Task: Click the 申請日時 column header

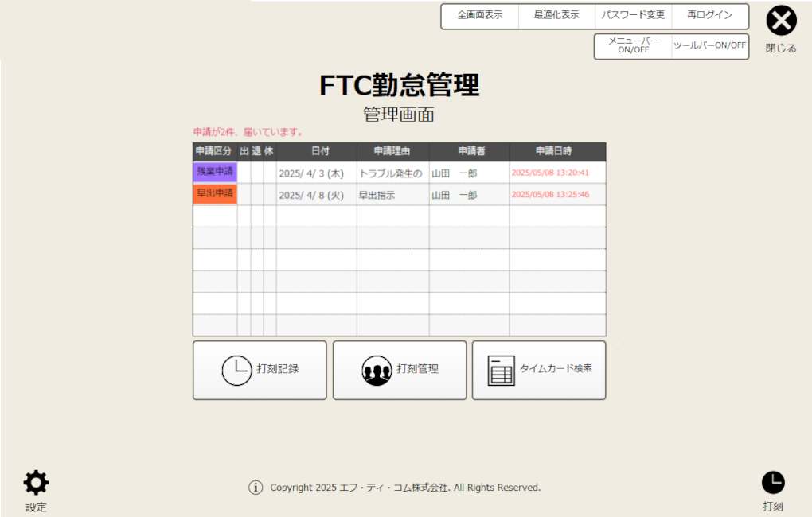Action: pos(557,151)
